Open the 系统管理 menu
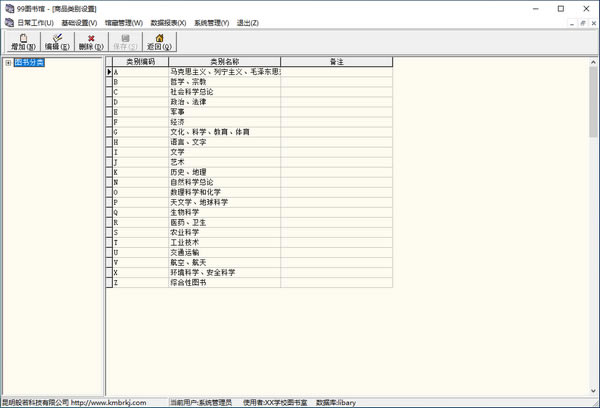Screen dimensions: 600x408 (x=211, y=22)
